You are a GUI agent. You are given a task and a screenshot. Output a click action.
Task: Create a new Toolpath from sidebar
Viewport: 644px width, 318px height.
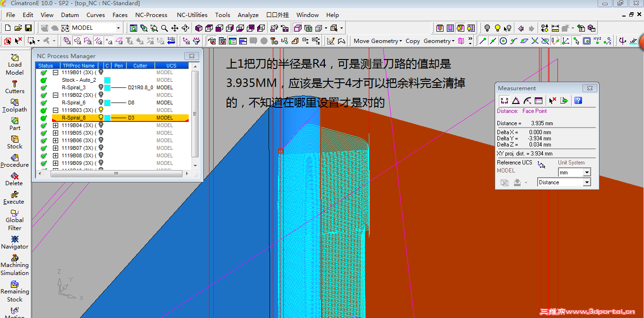pos(15,105)
